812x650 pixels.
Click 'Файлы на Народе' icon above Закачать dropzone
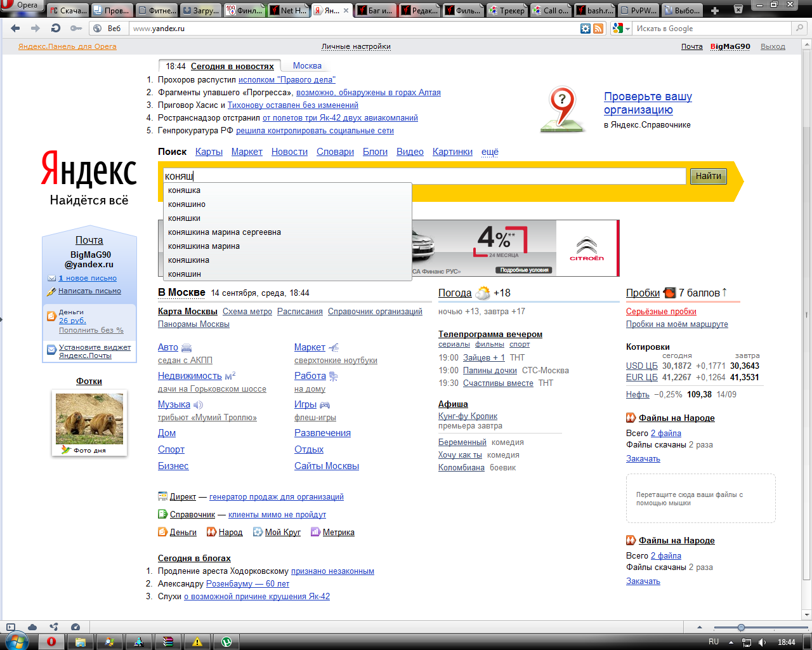click(x=631, y=418)
